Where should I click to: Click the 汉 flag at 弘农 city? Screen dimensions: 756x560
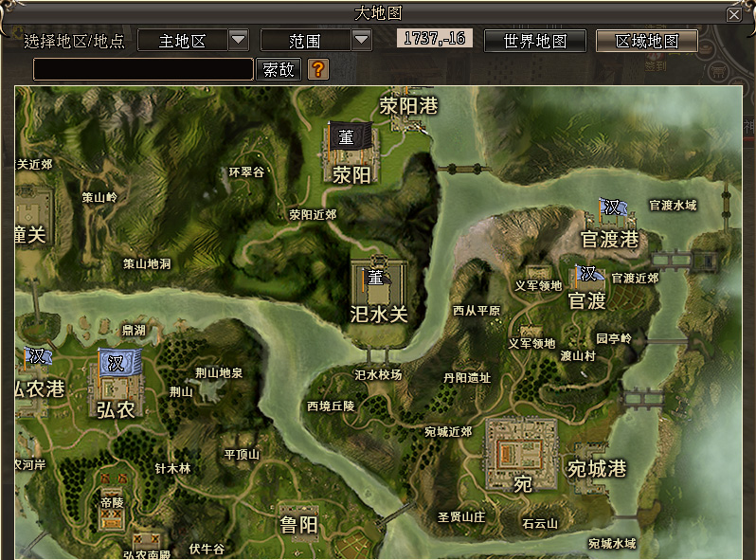click(x=118, y=364)
